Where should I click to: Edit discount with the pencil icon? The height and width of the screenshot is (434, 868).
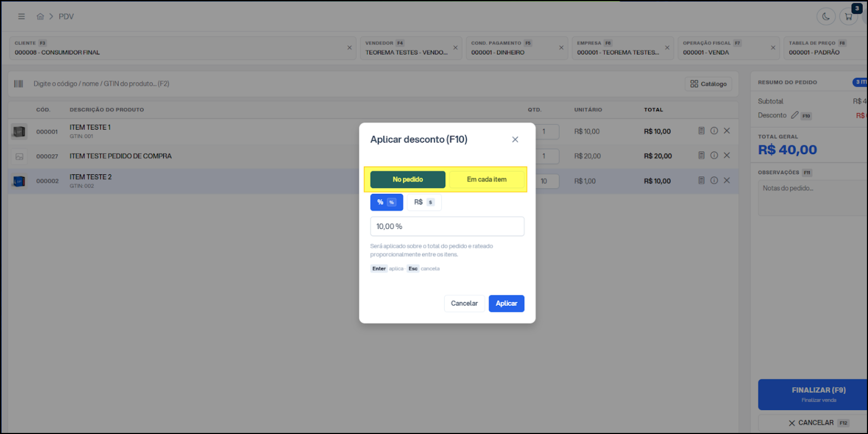pyautogui.click(x=794, y=115)
